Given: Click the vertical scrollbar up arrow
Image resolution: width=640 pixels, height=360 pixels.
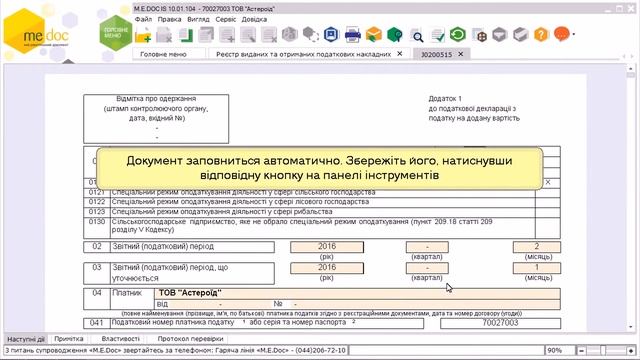Looking at the screenshot, I should click(x=631, y=68).
